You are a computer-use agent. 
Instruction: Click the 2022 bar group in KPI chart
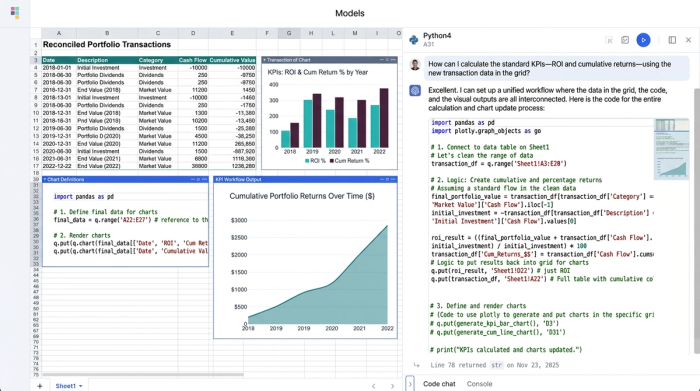379,118
